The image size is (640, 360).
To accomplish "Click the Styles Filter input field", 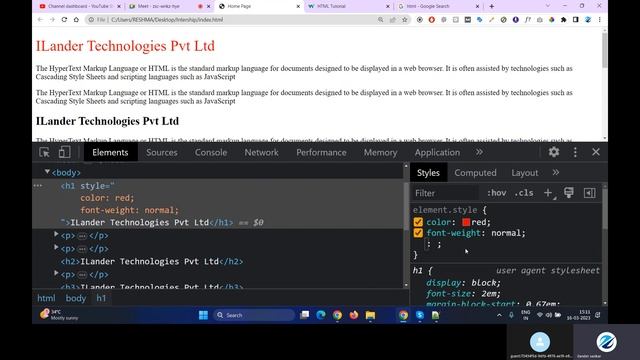I will (x=445, y=193).
